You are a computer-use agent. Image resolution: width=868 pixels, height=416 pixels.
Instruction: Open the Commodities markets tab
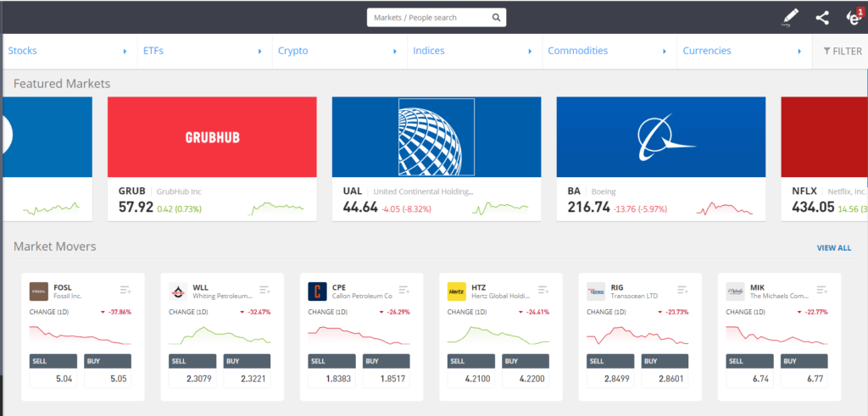(577, 51)
